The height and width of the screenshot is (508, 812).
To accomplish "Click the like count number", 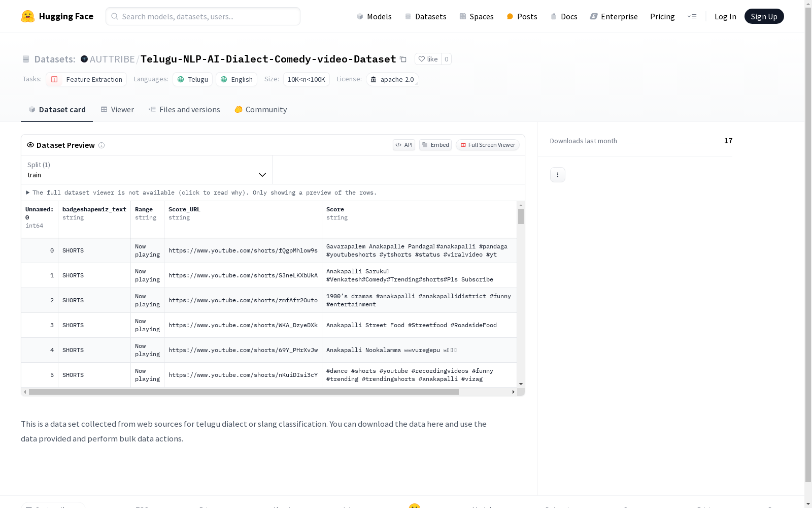I will point(447,59).
